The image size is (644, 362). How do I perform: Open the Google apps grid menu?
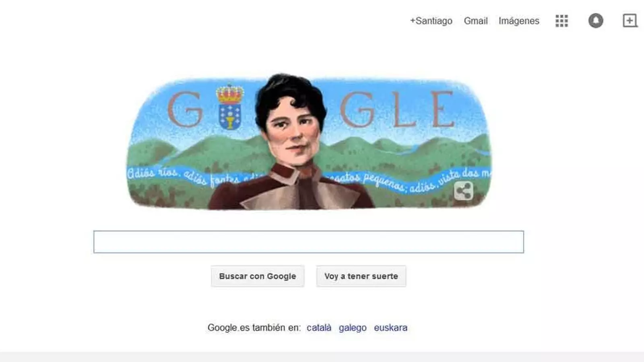[x=561, y=21]
